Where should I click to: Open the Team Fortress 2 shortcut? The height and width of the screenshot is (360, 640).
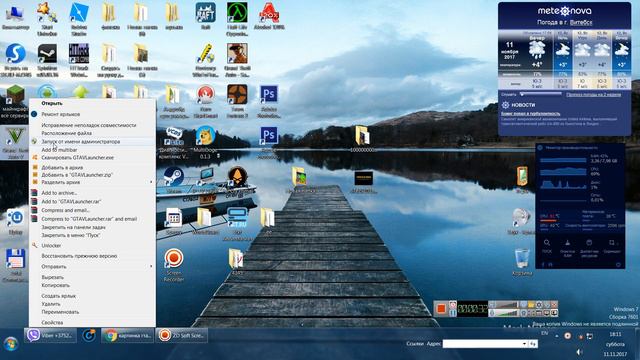click(x=237, y=101)
